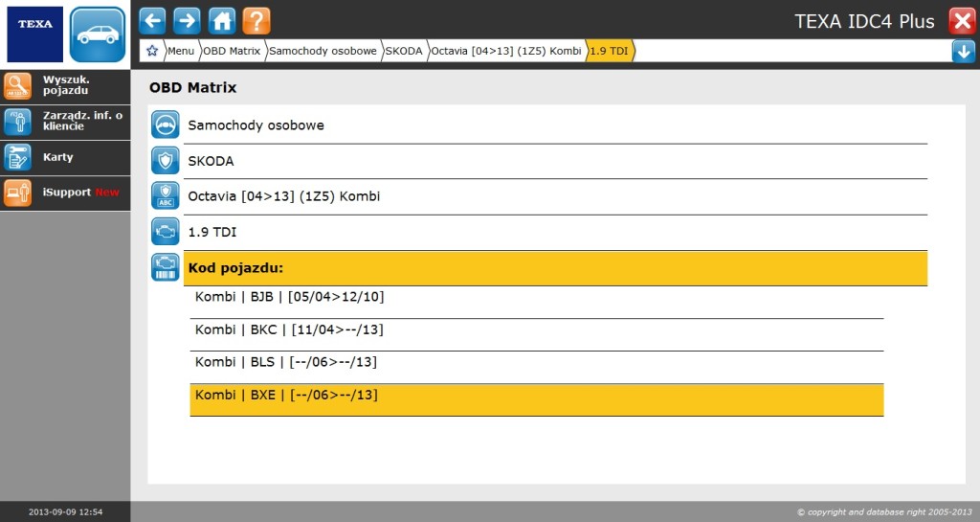Click the engine barcode icon for vehicle code
The height and width of the screenshot is (522, 980).
[166, 267]
